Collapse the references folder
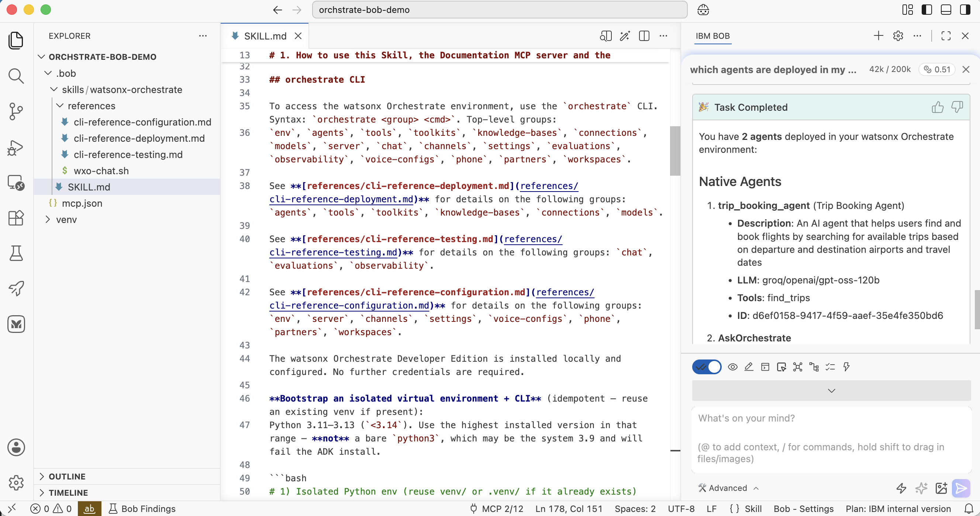980x516 pixels. (60, 106)
